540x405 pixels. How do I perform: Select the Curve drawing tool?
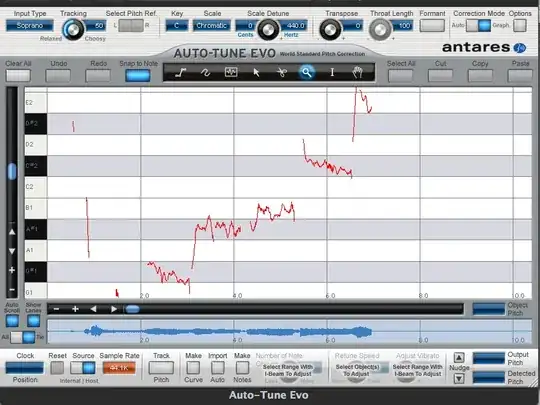[206, 72]
